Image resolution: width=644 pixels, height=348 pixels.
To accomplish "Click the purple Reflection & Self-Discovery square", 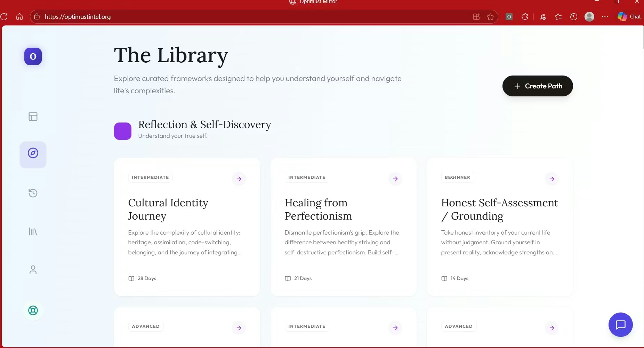I will [123, 131].
